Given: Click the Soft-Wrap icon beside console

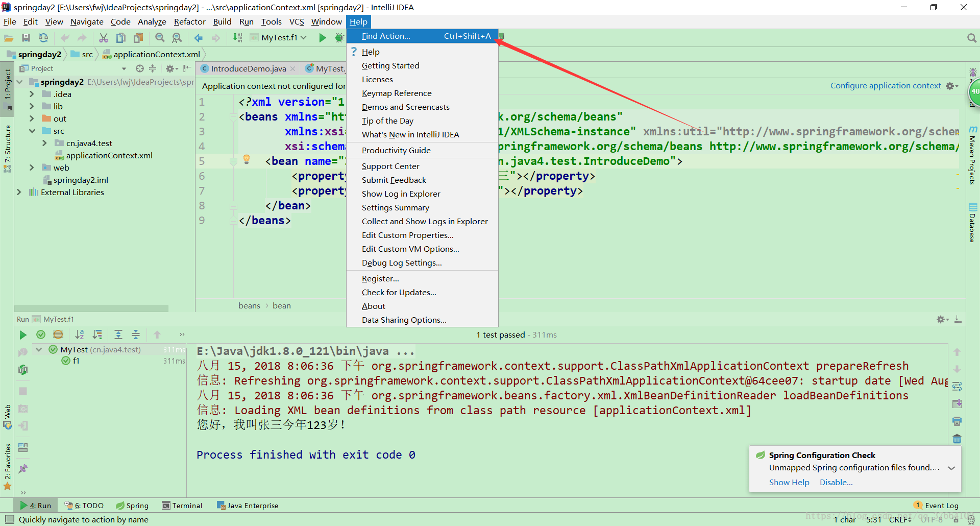Looking at the screenshot, I should coord(957,386).
